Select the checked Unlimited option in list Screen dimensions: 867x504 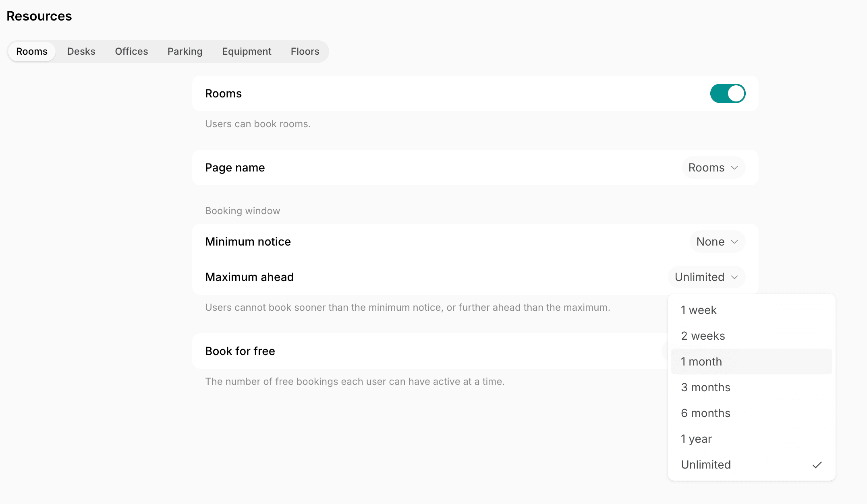751,465
